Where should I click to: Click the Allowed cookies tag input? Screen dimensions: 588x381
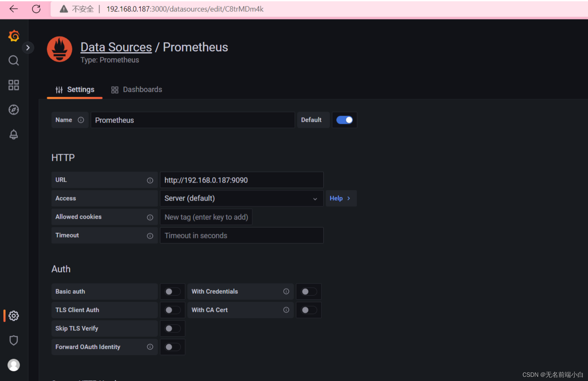[206, 217]
